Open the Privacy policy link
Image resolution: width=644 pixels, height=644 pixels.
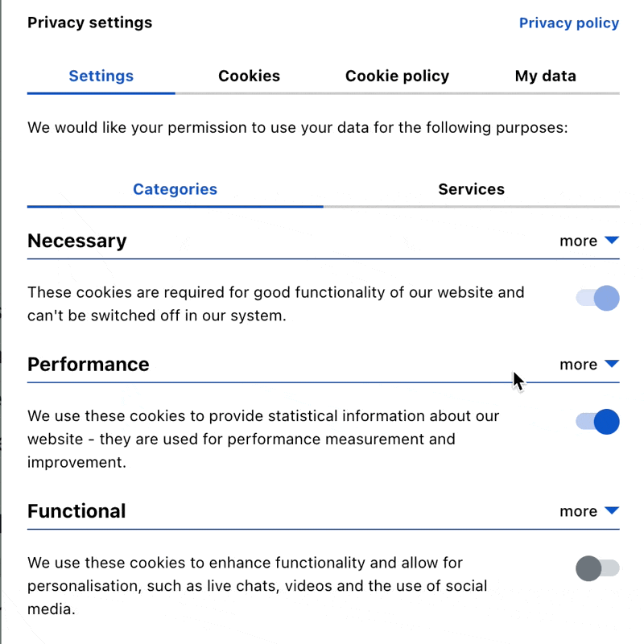click(x=569, y=23)
